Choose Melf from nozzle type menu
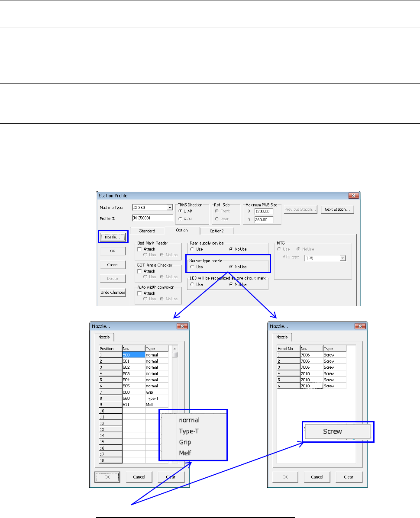 [184, 453]
